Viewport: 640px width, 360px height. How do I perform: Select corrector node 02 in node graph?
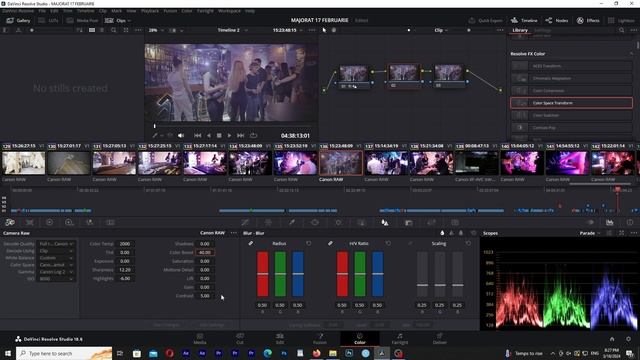pyautogui.click(x=404, y=76)
